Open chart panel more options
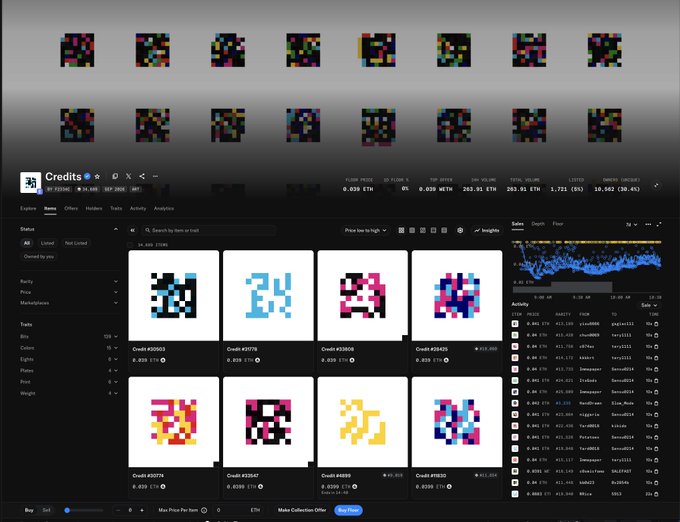Viewport: 680px width, 522px height. [x=648, y=224]
